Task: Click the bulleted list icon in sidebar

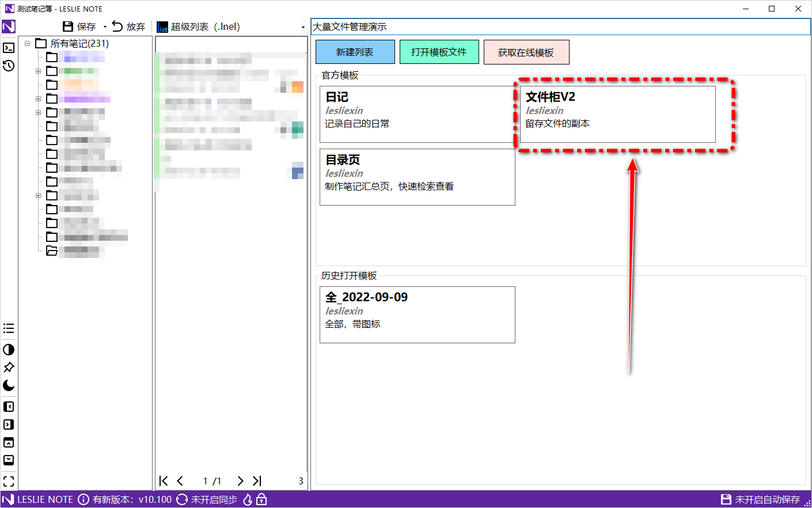Action: 9,328
